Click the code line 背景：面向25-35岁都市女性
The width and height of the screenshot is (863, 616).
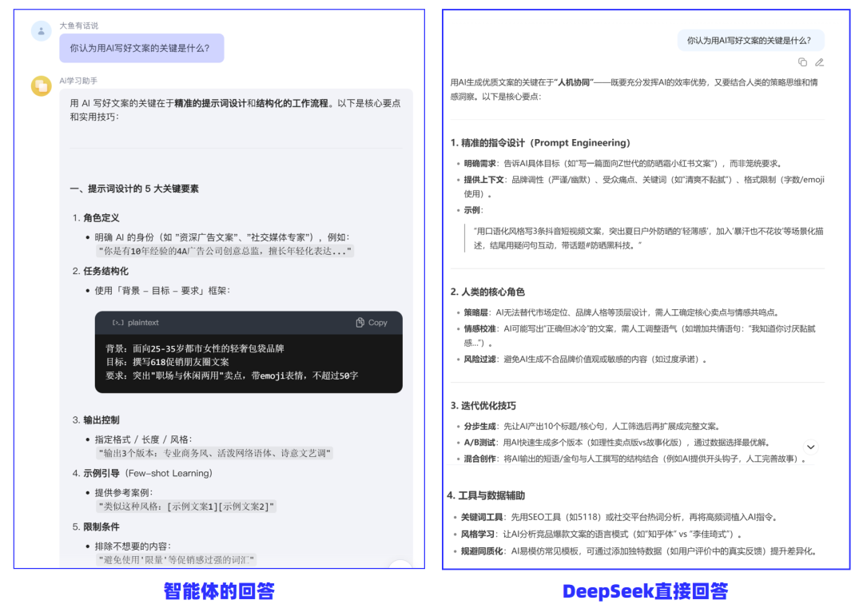pyautogui.click(x=195, y=348)
